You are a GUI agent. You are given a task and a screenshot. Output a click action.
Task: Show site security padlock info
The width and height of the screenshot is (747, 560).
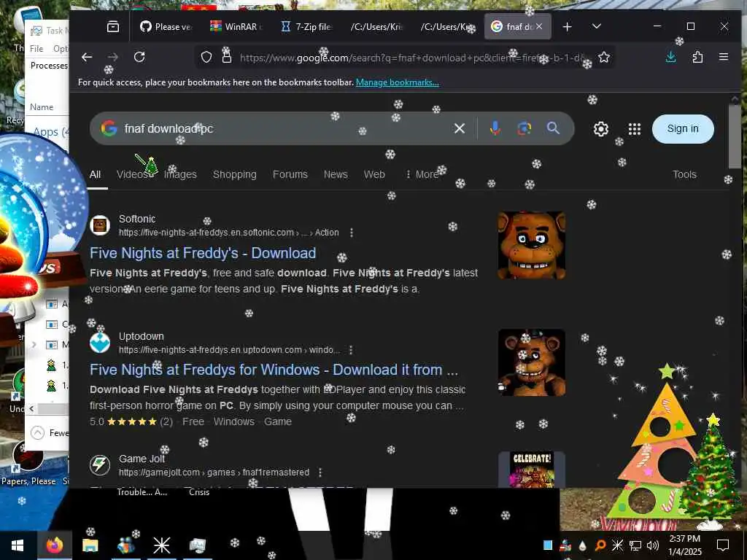[x=227, y=58]
